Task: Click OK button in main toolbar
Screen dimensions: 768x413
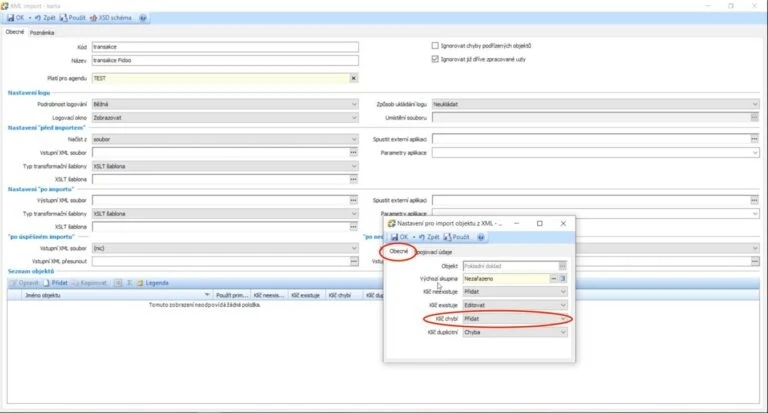Action: (15, 18)
